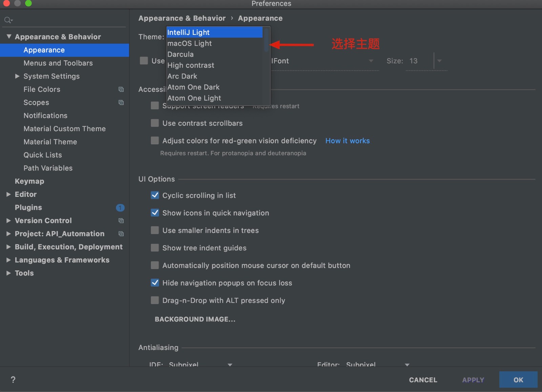Pick the Atom One Light theme

(x=214, y=98)
